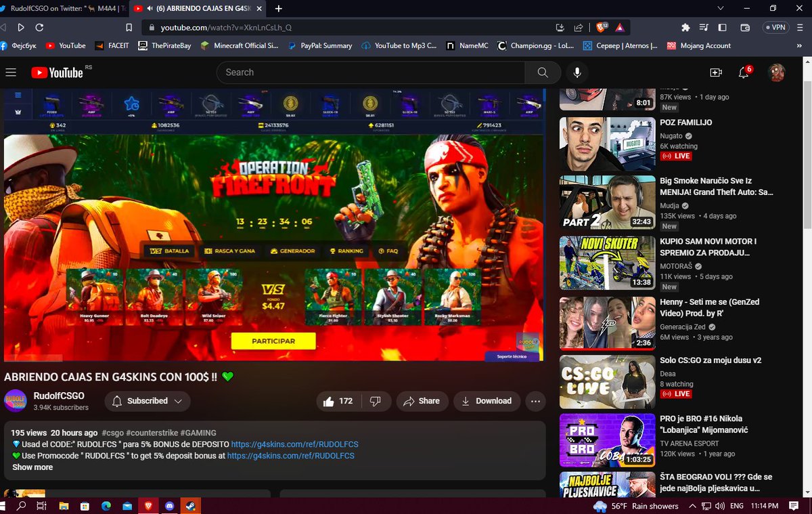Open Steam from the taskbar

point(191,505)
